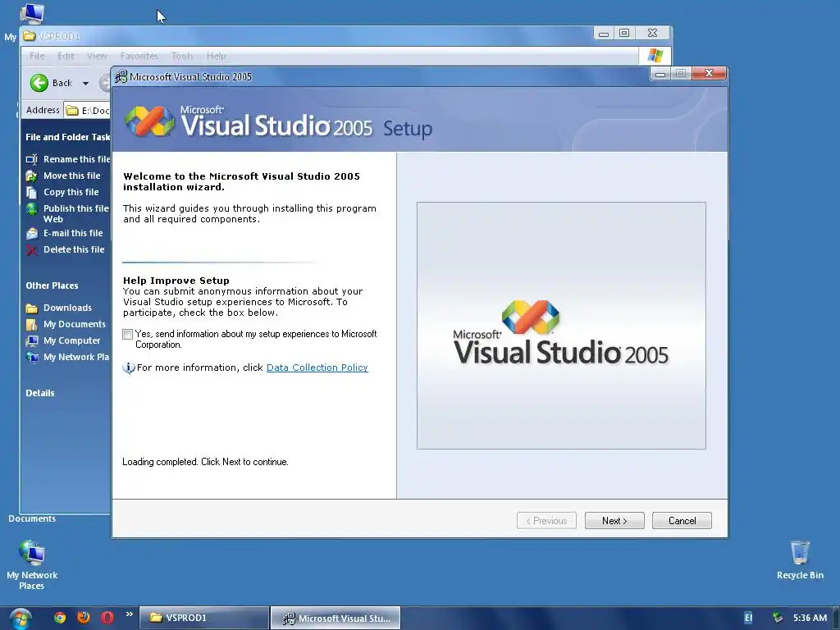Image resolution: width=840 pixels, height=630 pixels.
Task: Click the Back arrow icon in VSPROD1 window
Action: 39,83
